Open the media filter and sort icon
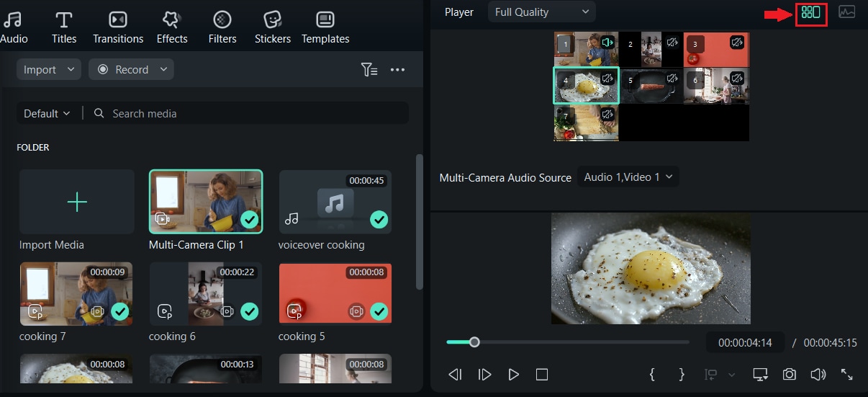The width and height of the screenshot is (868, 397). (x=369, y=70)
